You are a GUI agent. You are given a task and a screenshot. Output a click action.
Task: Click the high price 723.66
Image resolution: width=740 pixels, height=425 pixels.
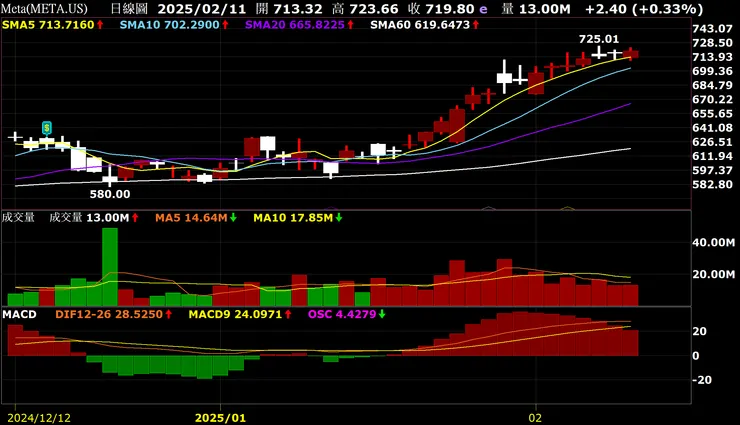374,9
